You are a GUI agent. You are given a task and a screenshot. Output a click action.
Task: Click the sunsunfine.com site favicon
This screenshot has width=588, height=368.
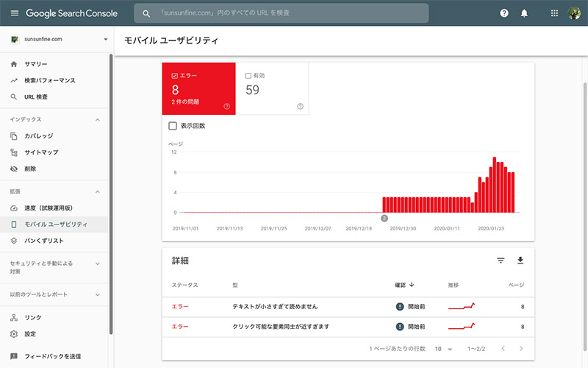click(15, 39)
